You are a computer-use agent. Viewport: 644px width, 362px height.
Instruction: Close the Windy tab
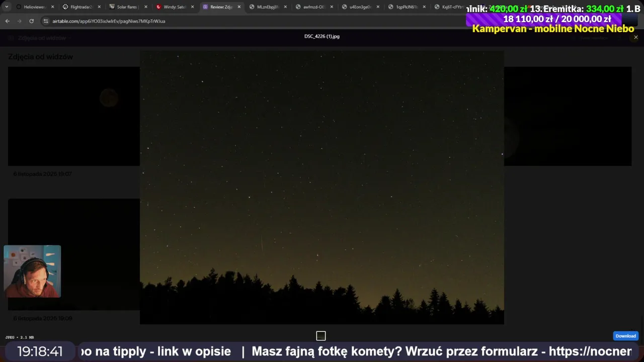[x=192, y=7]
